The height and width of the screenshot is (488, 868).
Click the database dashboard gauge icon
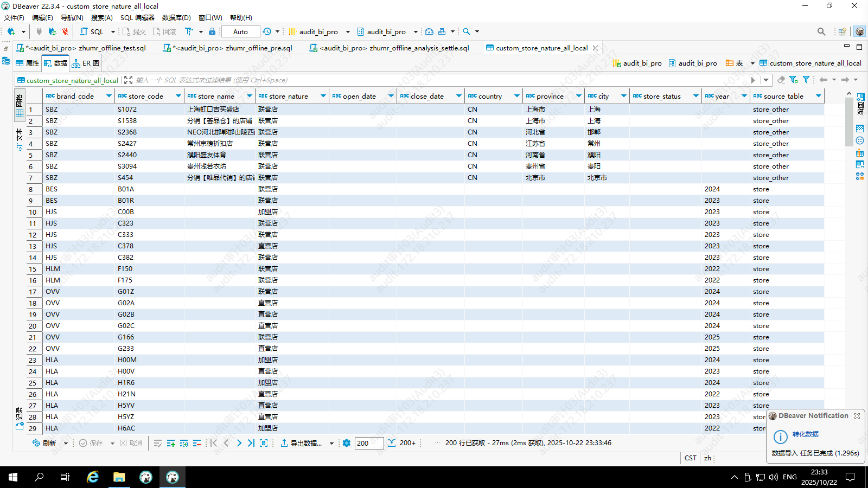[x=429, y=31]
